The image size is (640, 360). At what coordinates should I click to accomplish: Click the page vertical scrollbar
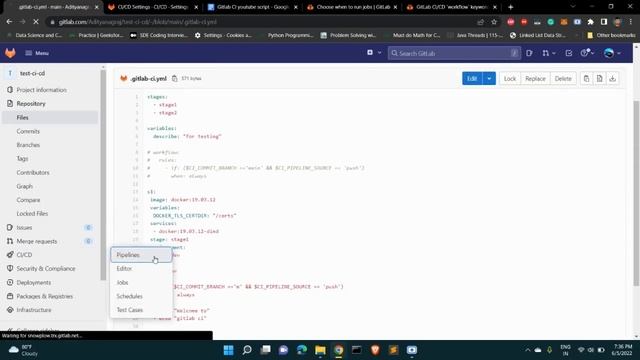click(636, 192)
